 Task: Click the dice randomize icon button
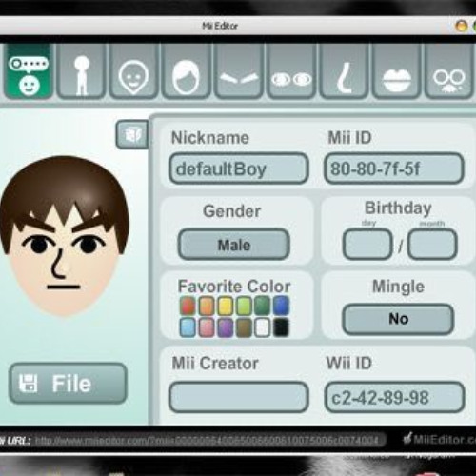pyautogui.click(x=132, y=134)
